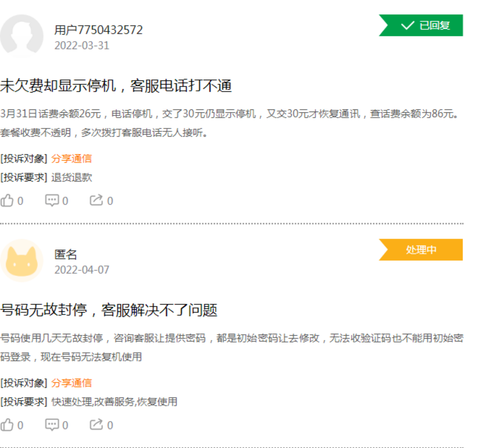This screenshot has height=448, width=478.
Task: Click the gray default avatar of 用户7750432572
Action: coord(22,36)
